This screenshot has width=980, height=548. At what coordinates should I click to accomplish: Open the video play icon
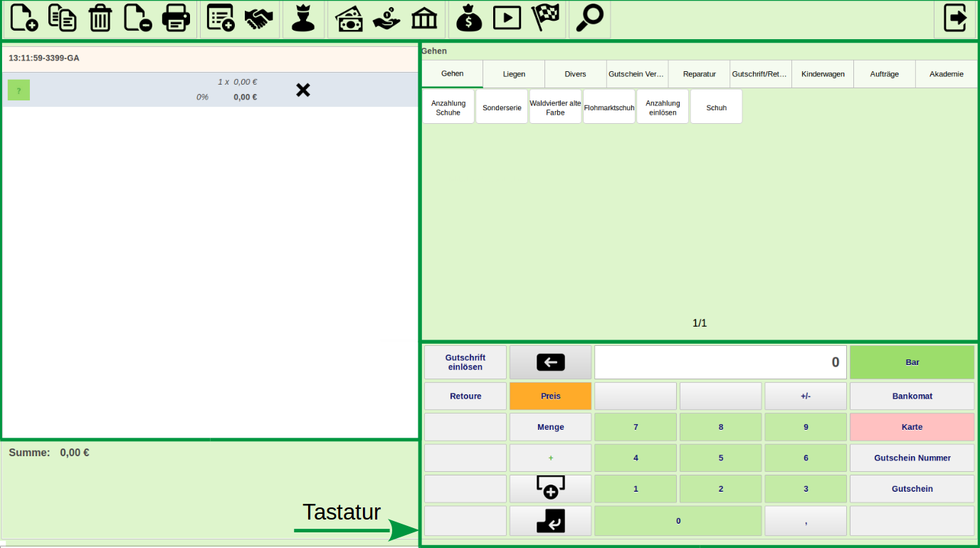[507, 19]
